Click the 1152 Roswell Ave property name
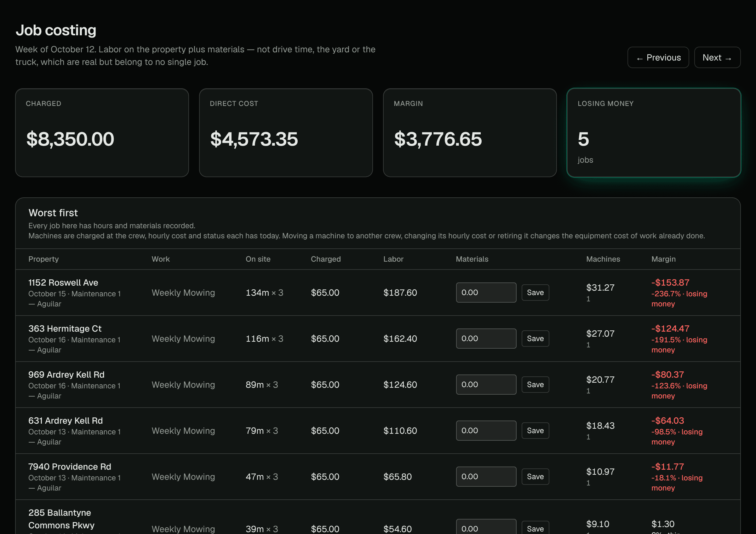Screen dimensions: 756x534 point(63,283)
